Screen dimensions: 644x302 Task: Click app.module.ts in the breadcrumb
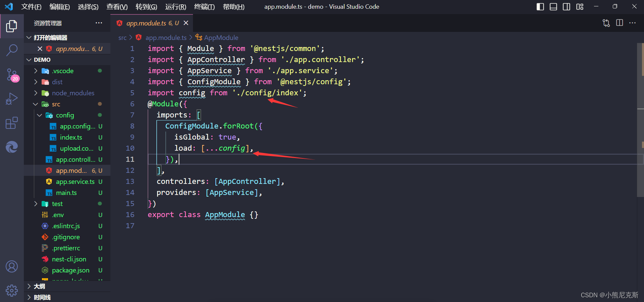166,38
